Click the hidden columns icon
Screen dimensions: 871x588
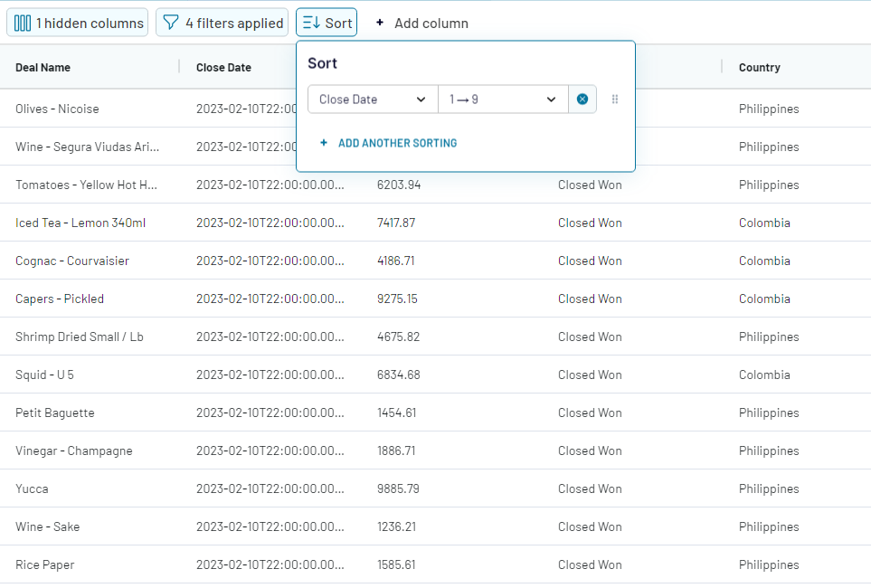23,23
